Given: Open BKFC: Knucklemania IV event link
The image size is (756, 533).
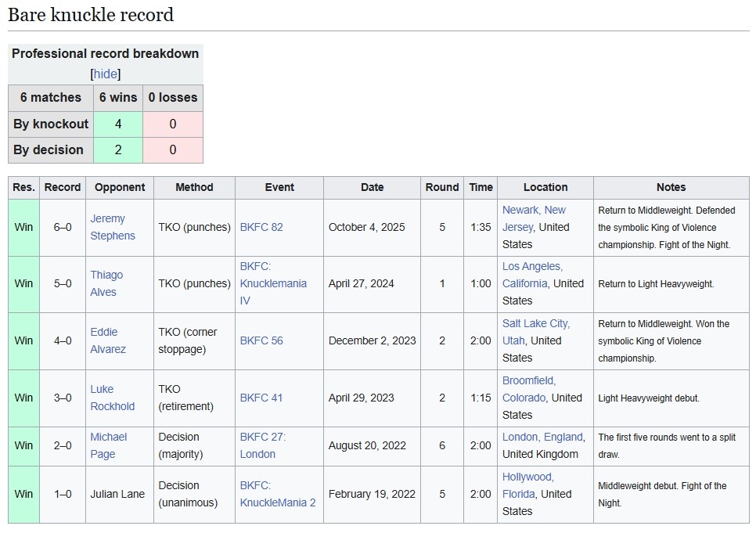Looking at the screenshot, I should (x=273, y=283).
